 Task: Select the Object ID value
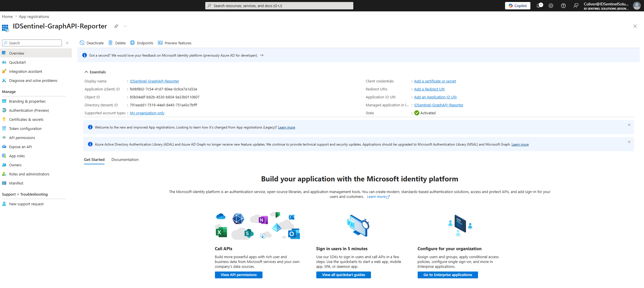(165, 97)
